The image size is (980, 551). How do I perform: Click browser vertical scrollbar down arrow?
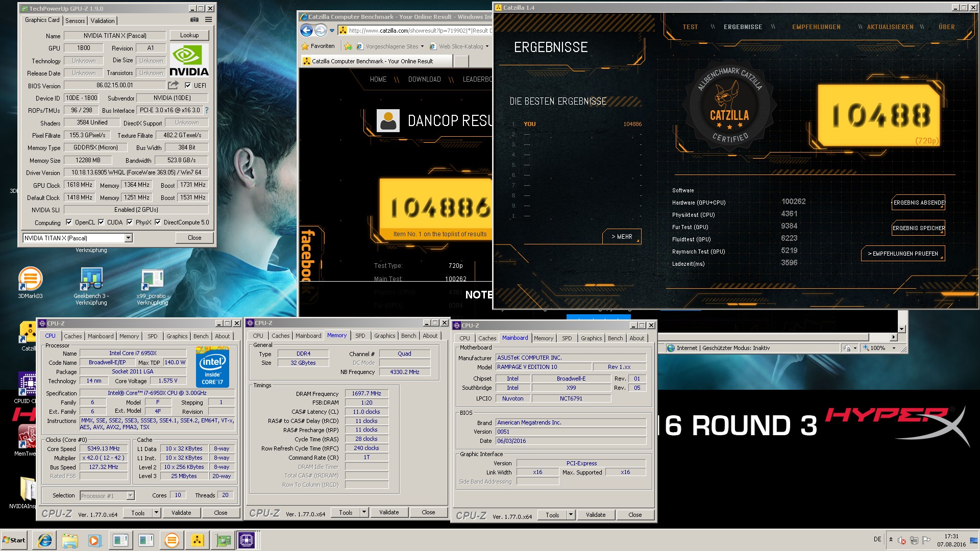[901, 329]
